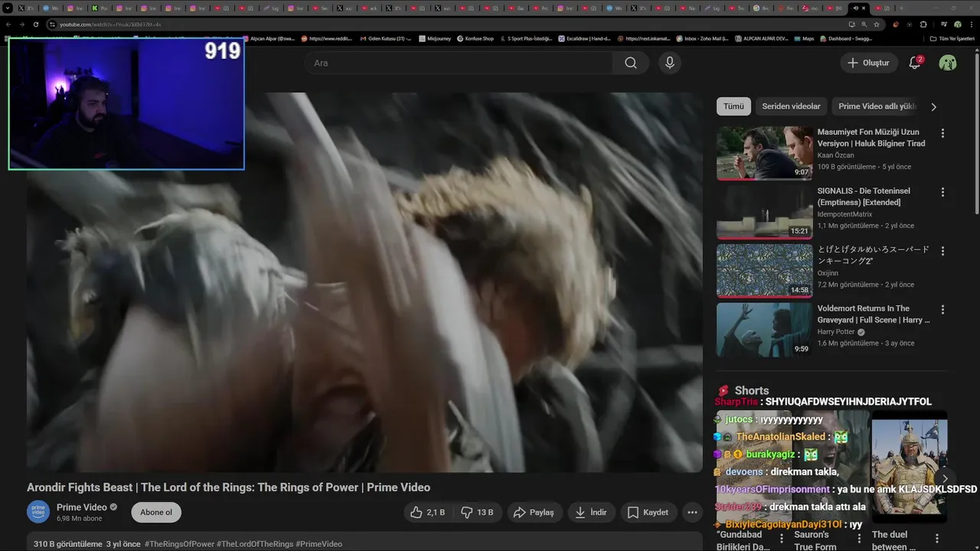Screen dimensions: 980x551
Task: Open the Voldemort Returns video thumbnail
Action: coord(765,330)
